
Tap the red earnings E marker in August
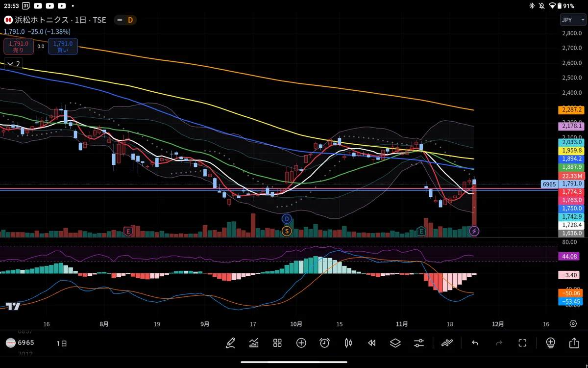[x=128, y=231]
